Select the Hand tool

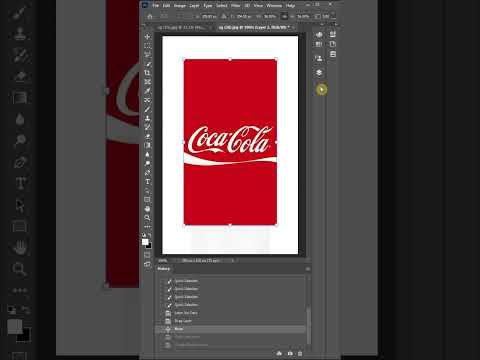pos(147,209)
